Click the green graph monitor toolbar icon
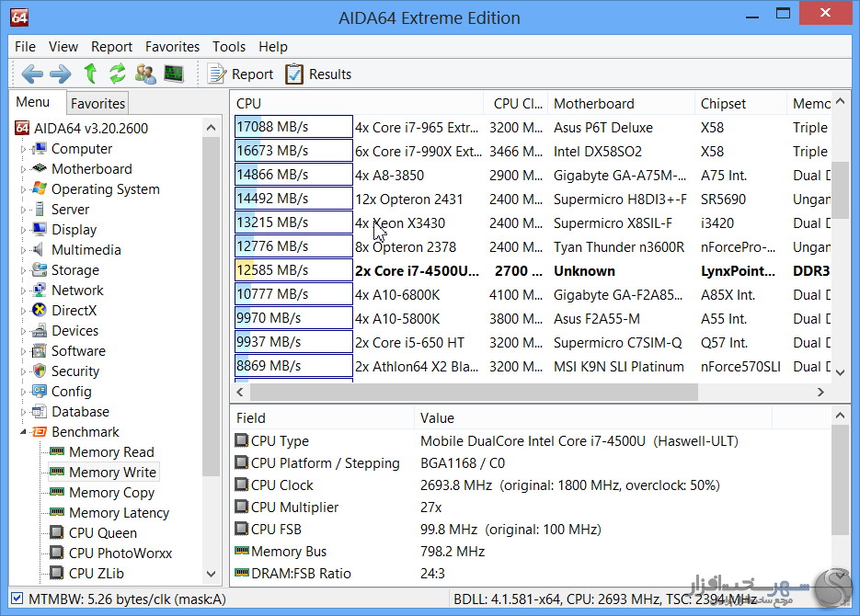The image size is (860, 616). click(x=174, y=74)
